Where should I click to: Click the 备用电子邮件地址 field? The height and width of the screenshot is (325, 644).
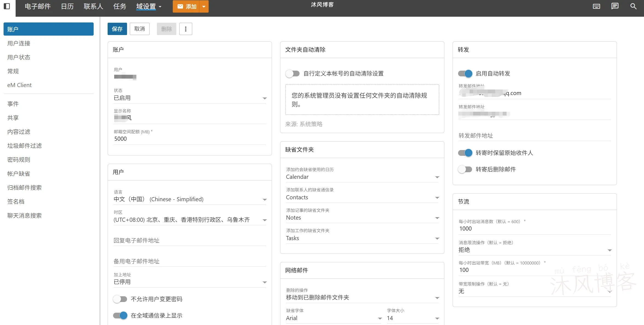[190, 261]
